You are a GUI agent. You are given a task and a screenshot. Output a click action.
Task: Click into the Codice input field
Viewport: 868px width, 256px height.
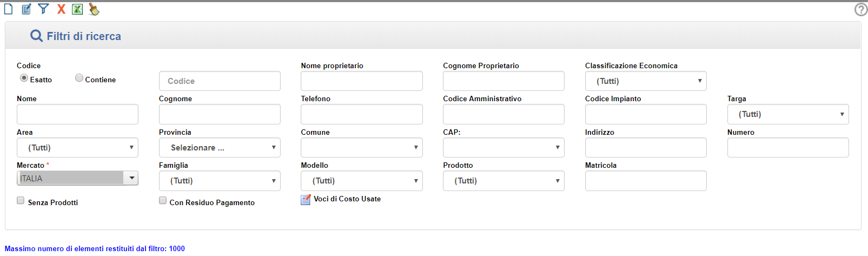[x=220, y=81]
